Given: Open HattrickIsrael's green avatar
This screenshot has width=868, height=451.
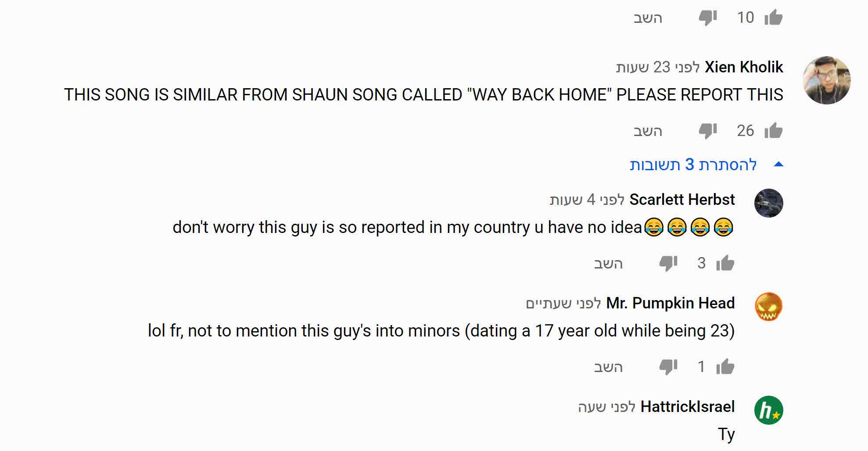Looking at the screenshot, I should (768, 410).
